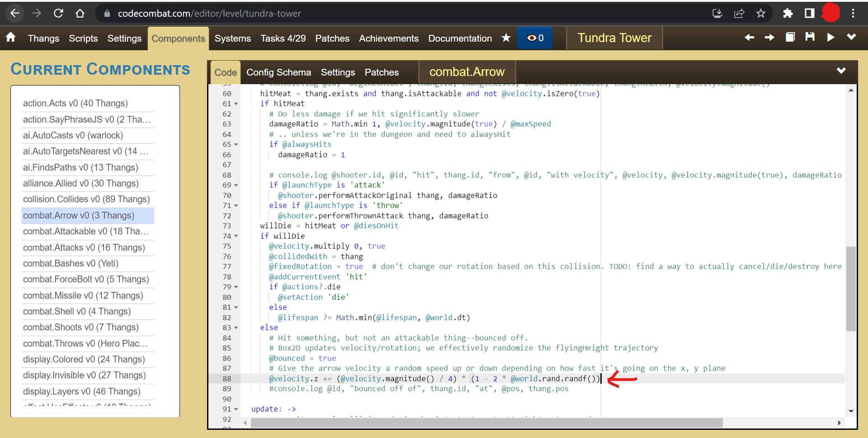This screenshot has height=438, width=868.
Task: Open browser side panel icon
Action: [x=810, y=13]
